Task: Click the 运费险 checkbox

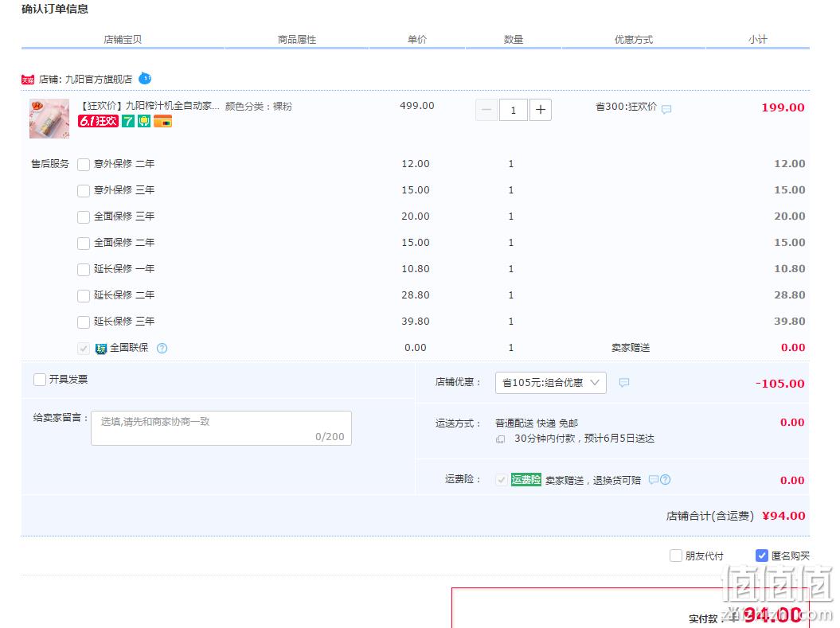Action: pos(502,480)
